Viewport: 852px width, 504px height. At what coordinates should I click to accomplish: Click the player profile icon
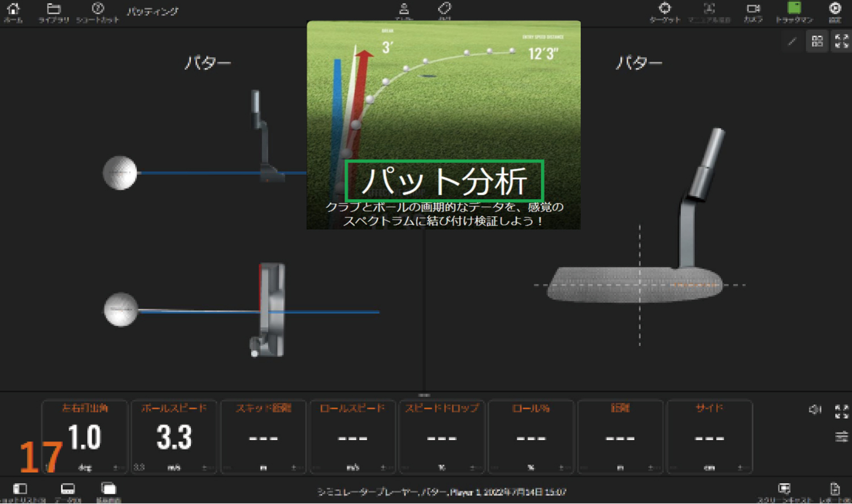pyautogui.click(x=404, y=10)
